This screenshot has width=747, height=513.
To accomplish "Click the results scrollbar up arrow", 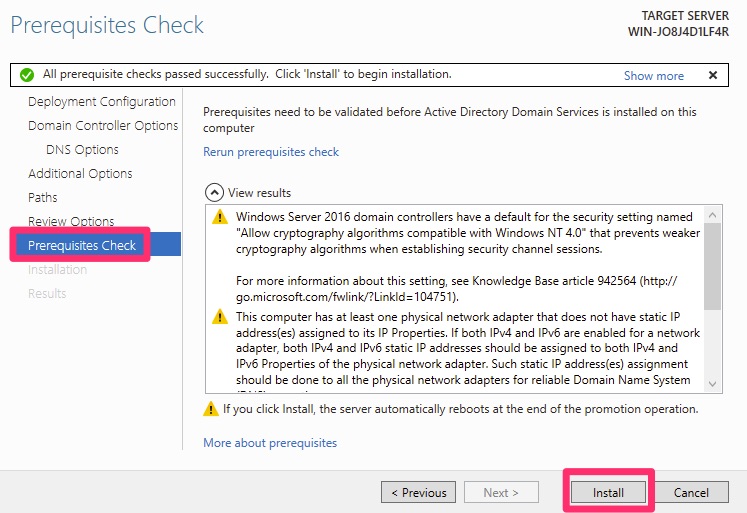I will tap(712, 215).
